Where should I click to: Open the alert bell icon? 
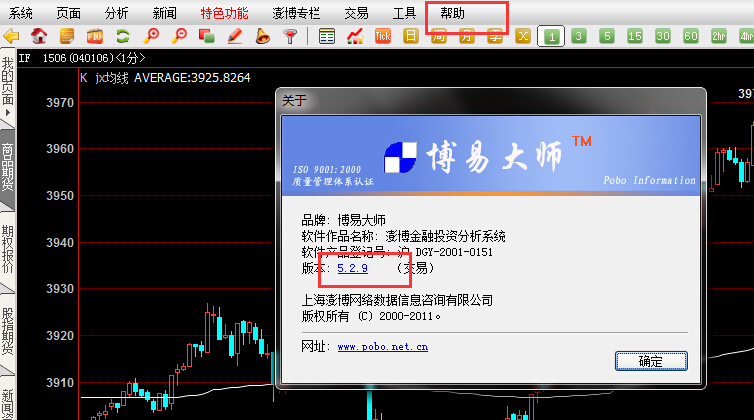coord(262,37)
